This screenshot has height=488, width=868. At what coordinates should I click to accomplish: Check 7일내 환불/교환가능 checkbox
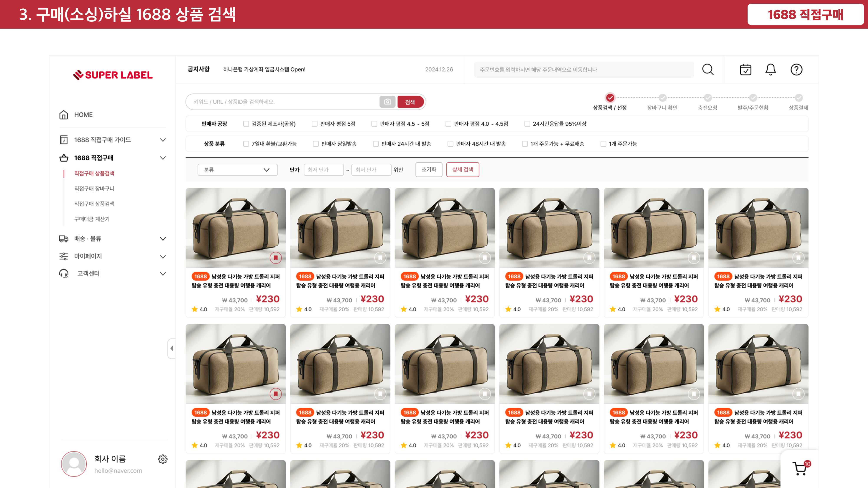[x=246, y=144]
